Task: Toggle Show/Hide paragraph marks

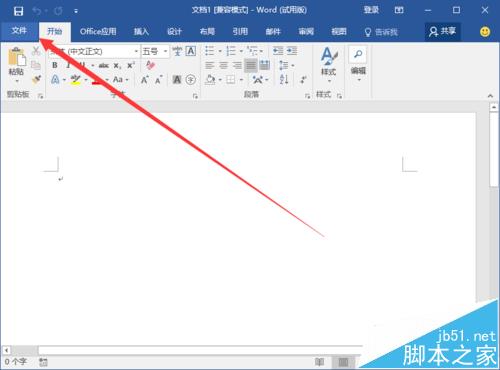Action: [x=304, y=80]
